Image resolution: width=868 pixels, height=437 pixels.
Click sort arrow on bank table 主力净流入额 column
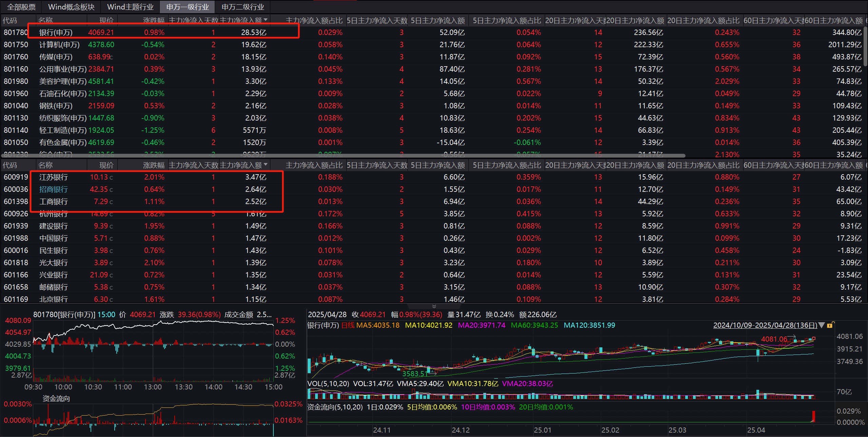266,165
